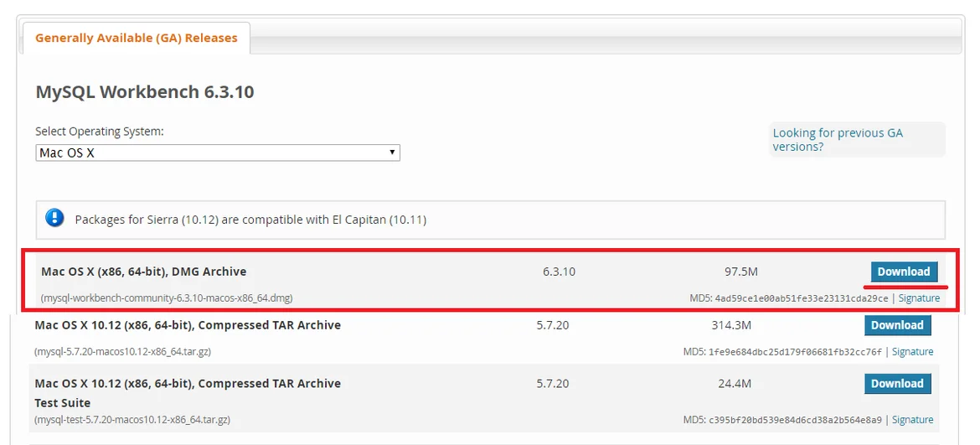
Task: Download the 314.3M Compressed TAR Archive
Action: coord(897,325)
